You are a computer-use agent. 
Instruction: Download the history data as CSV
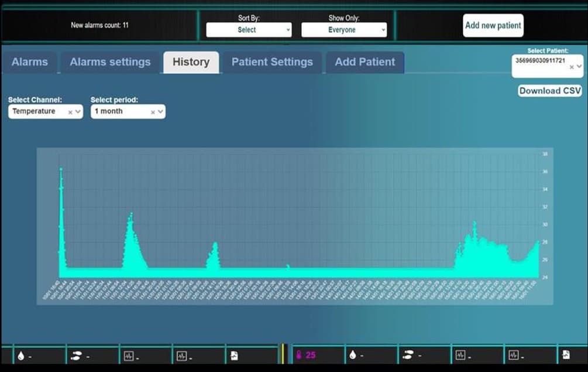pyautogui.click(x=550, y=91)
